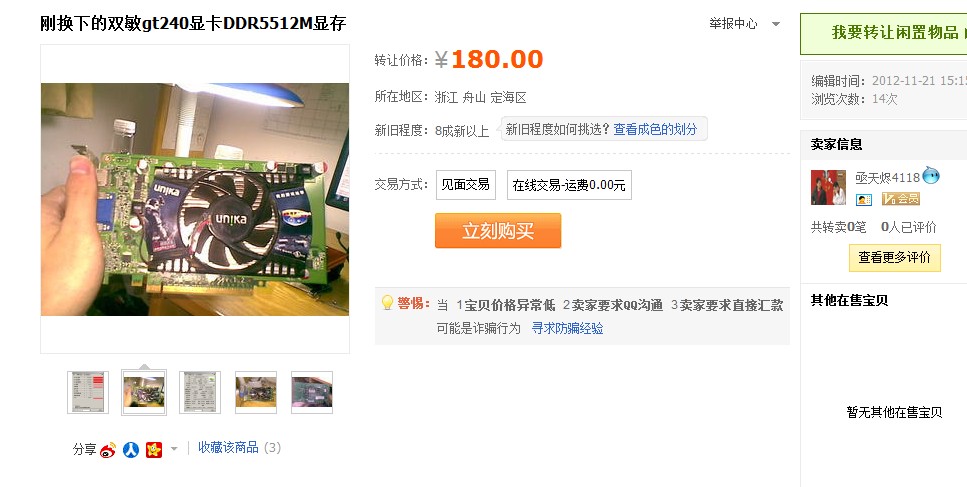967x487 pixels.
Task: Expand more share options arrow
Action: pos(174,449)
